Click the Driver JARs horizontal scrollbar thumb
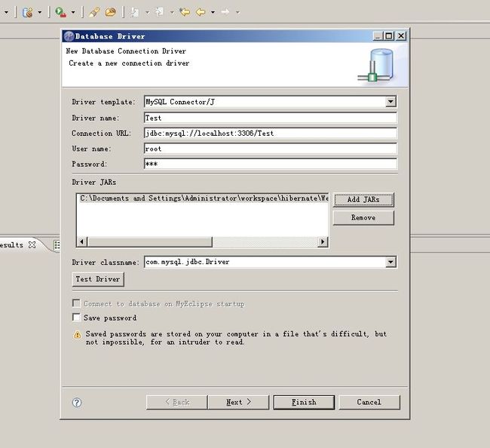This screenshot has width=490, height=448. 150,241
